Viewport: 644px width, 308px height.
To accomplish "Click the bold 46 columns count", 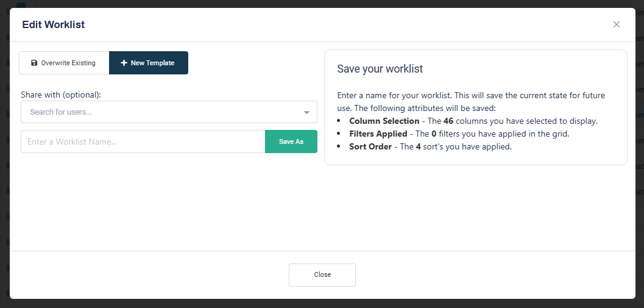I will point(450,121).
